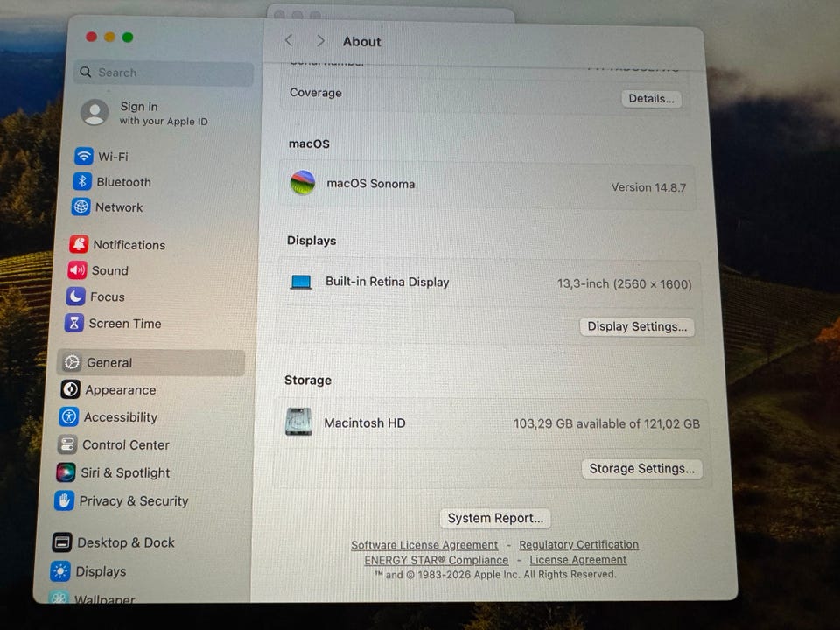Screen dimensions: 840x630
Task: Click the Version 14.8.7 text
Action: tap(648, 187)
